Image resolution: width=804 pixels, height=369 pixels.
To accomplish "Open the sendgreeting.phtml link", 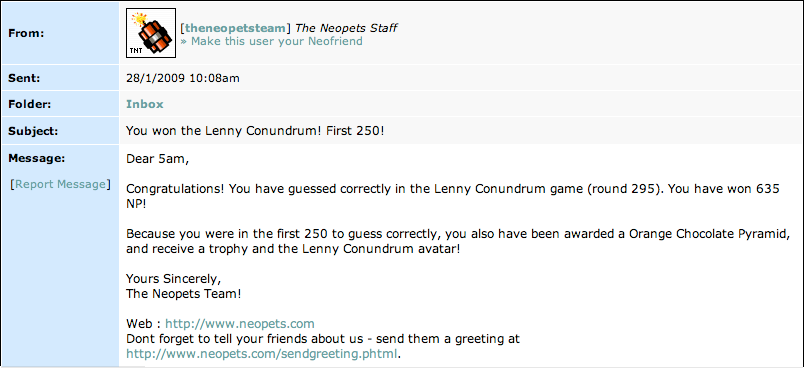I will 262,354.
